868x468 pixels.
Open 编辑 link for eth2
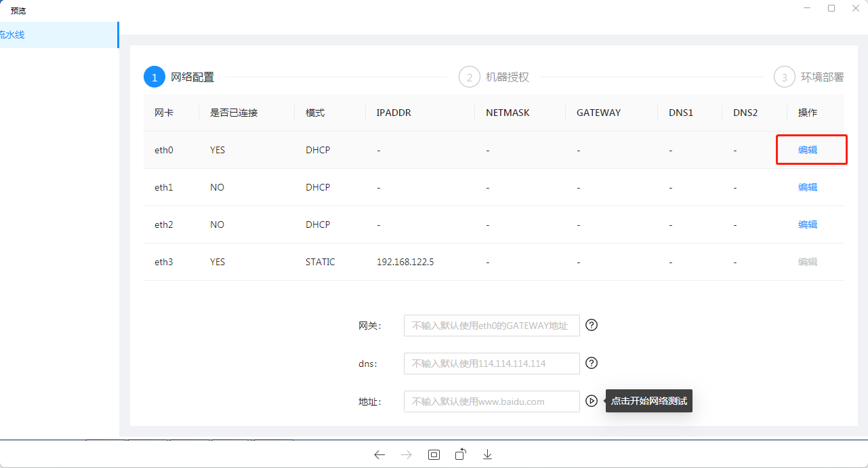click(x=808, y=225)
